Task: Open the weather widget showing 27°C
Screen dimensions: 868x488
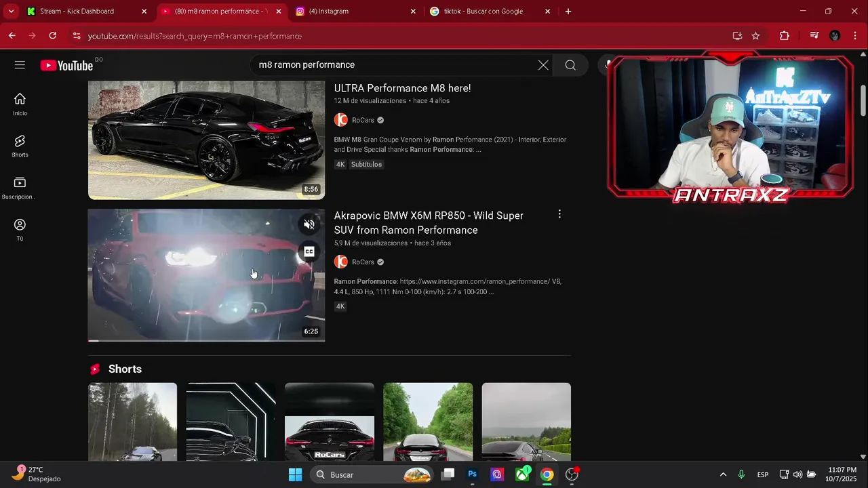Action: point(37,474)
